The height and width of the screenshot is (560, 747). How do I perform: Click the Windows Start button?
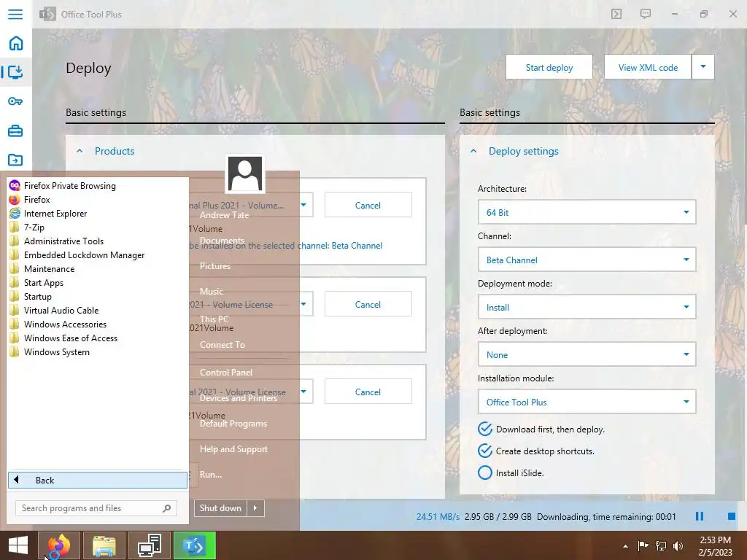click(x=18, y=545)
